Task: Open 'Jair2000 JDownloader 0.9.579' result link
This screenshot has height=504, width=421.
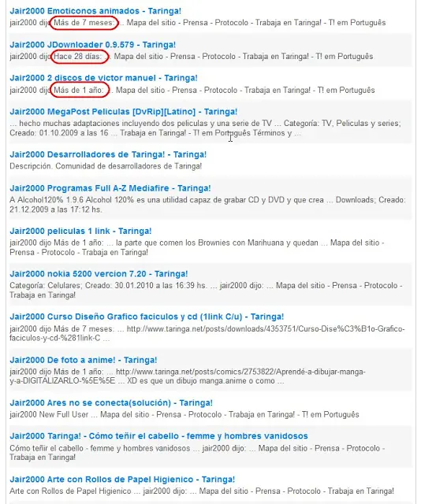Action: pos(93,45)
